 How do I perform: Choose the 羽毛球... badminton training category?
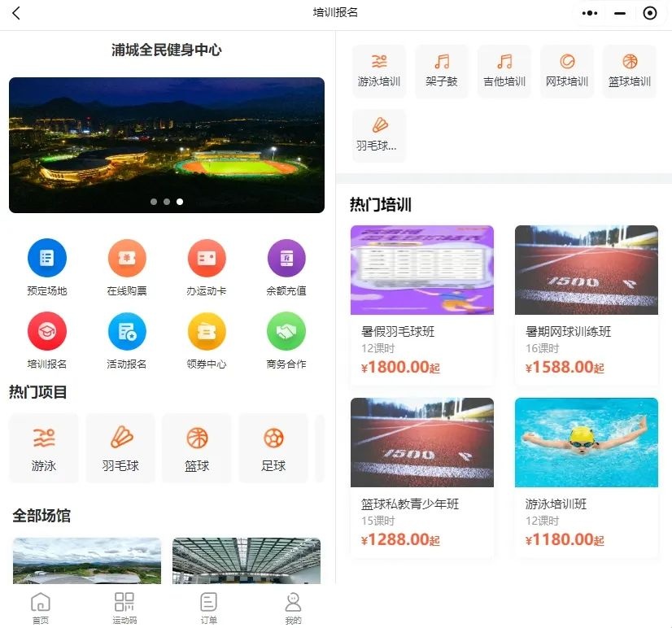379,136
